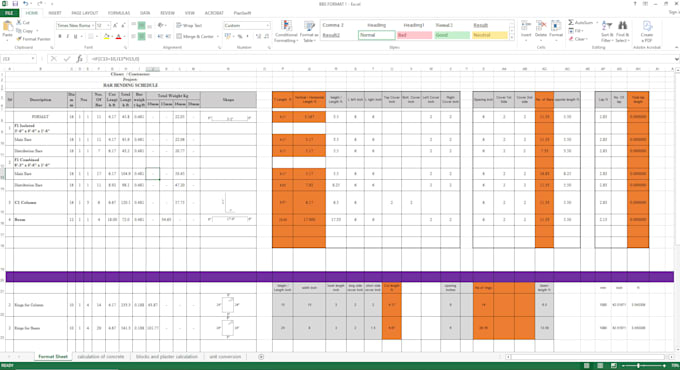This screenshot has height=370, width=680.
Task: Toggle Underline formatting
Action: click(x=75, y=36)
